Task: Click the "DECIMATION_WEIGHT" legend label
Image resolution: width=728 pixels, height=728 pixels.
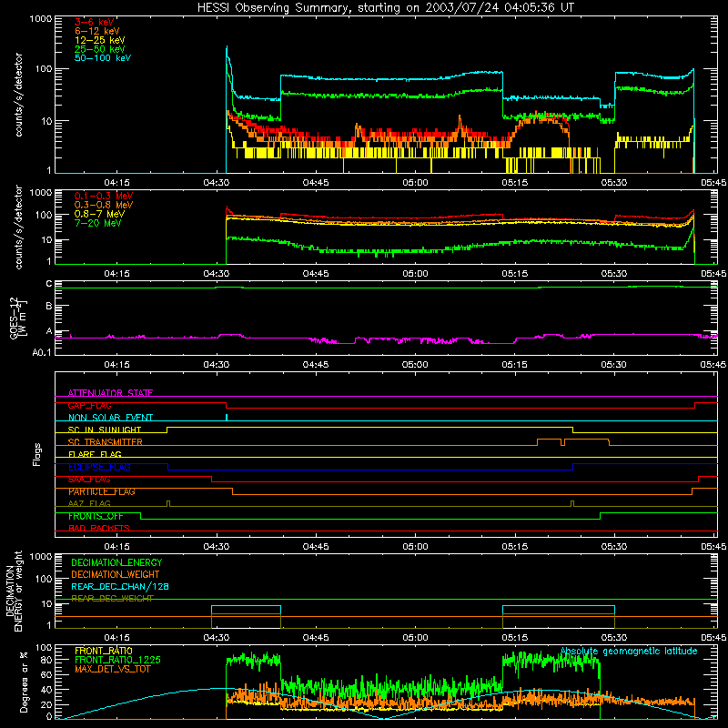Action: pyautogui.click(x=116, y=575)
